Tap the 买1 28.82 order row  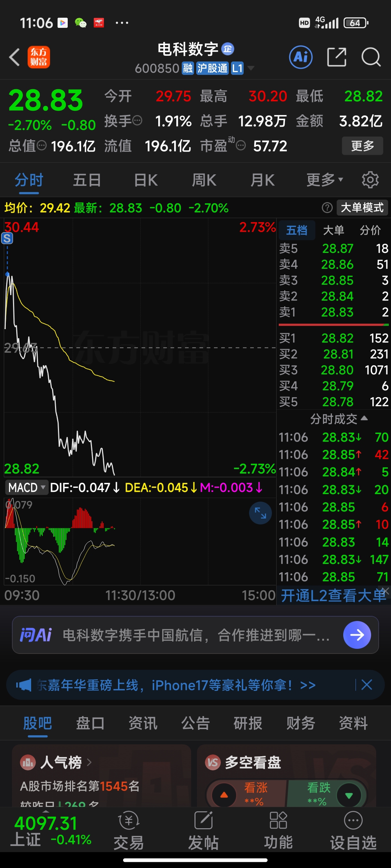tap(334, 338)
